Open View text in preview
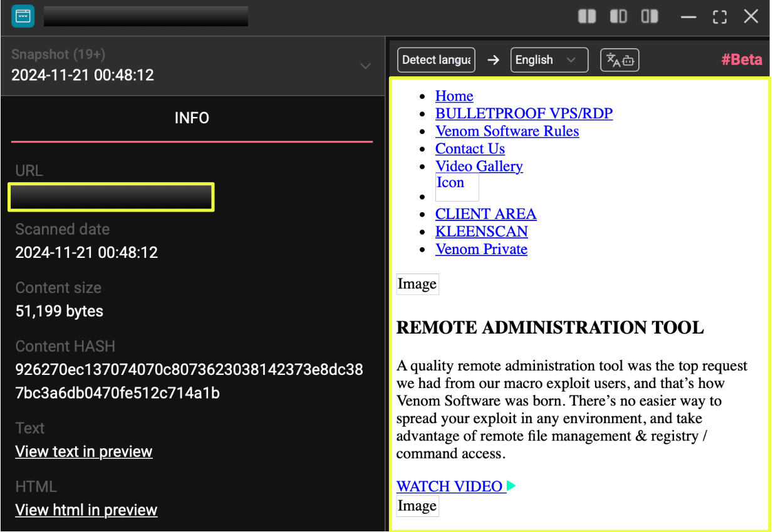This screenshot has width=773, height=532. 84,451
